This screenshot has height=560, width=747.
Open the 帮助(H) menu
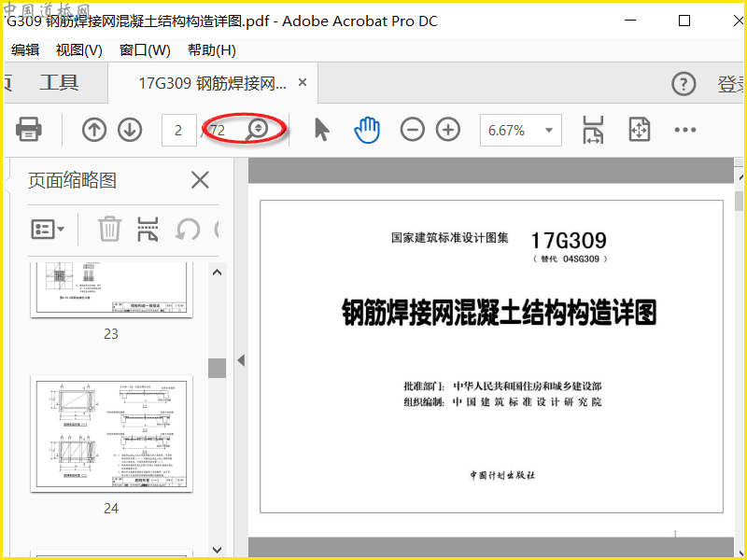coord(212,50)
